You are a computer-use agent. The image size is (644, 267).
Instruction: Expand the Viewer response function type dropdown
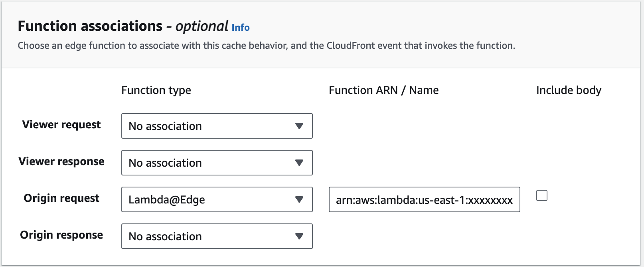(211, 163)
